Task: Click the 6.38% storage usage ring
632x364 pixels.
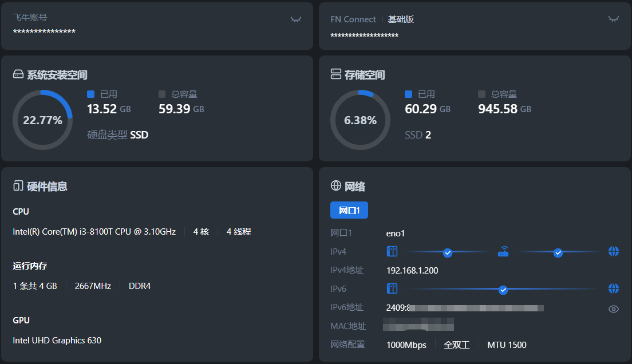Action: (x=360, y=120)
